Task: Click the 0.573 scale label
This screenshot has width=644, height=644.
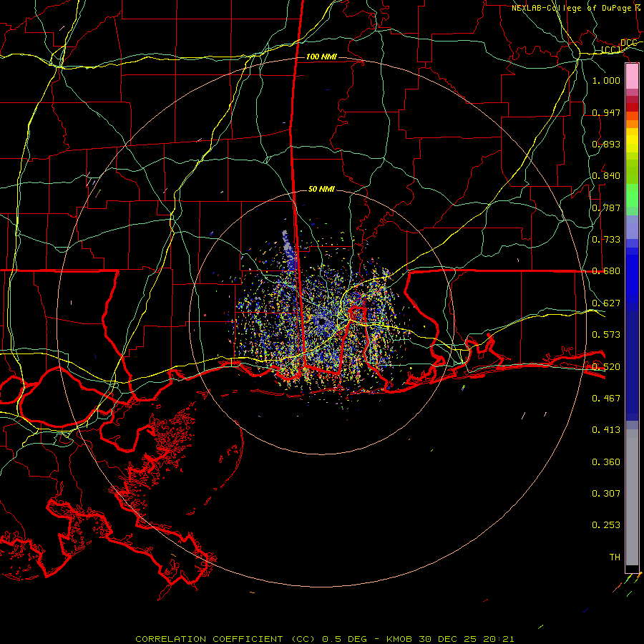Action: pyautogui.click(x=606, y=335)
